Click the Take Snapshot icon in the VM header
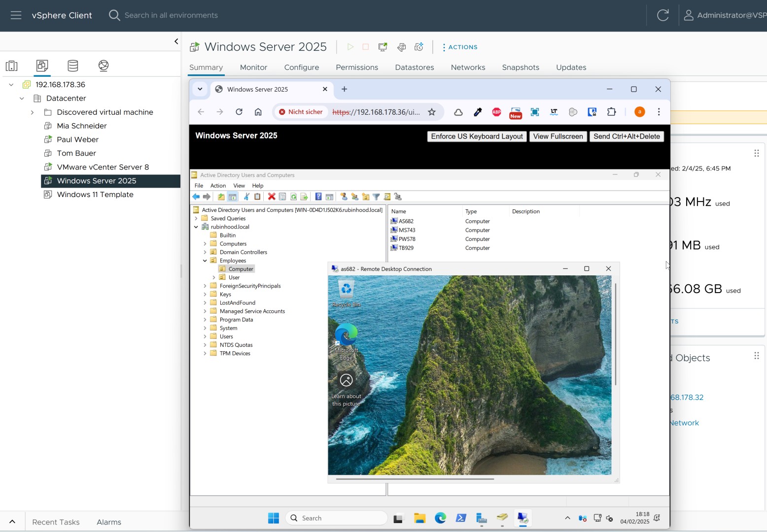This screenshot has height=532, width=767. click(419, 47)
